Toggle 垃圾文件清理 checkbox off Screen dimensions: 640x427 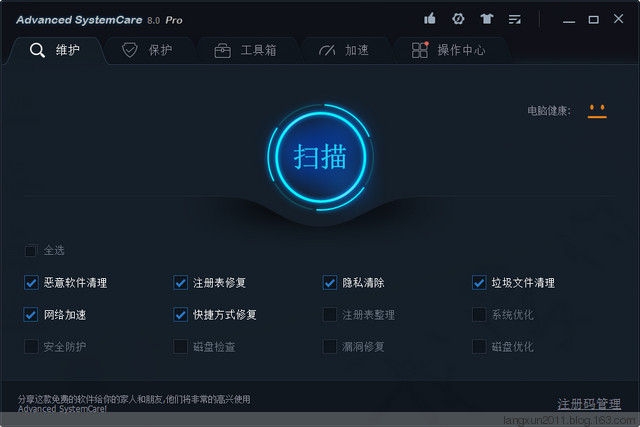[x=479, y=283]
